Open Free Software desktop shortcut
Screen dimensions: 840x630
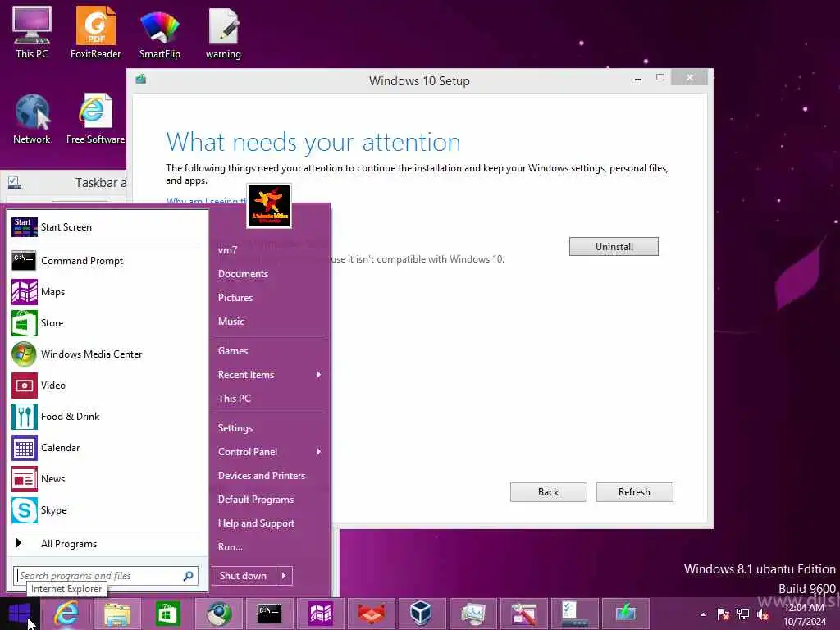click(95, 118)
